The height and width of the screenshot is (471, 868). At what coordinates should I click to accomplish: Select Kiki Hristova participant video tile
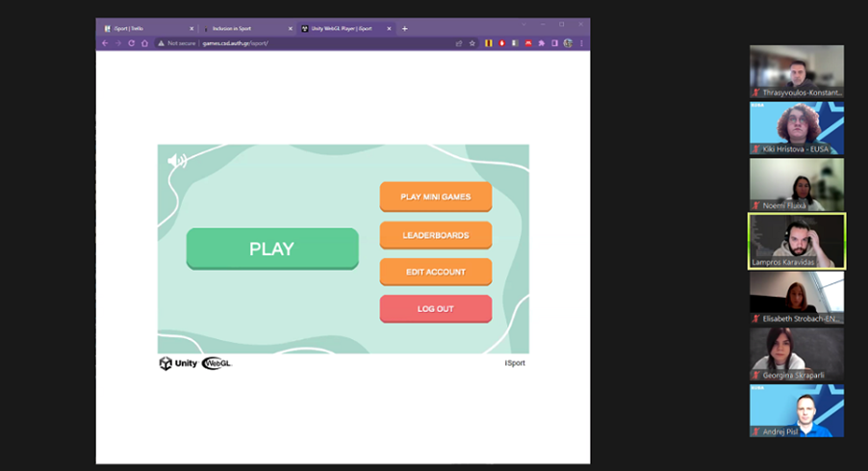point(797,128)
